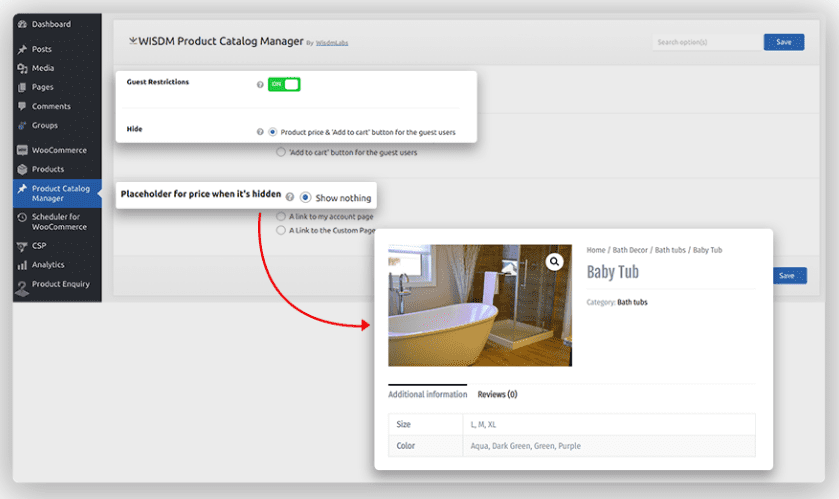Select the Show nothing radio button
Viewport: 839px width, 499px height.
(x=306, y=197)
